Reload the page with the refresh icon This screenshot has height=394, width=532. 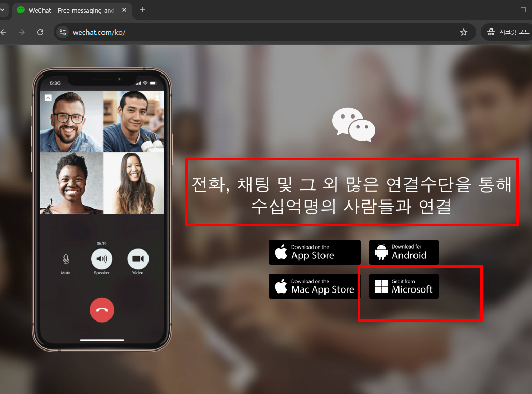pos(40,32)
